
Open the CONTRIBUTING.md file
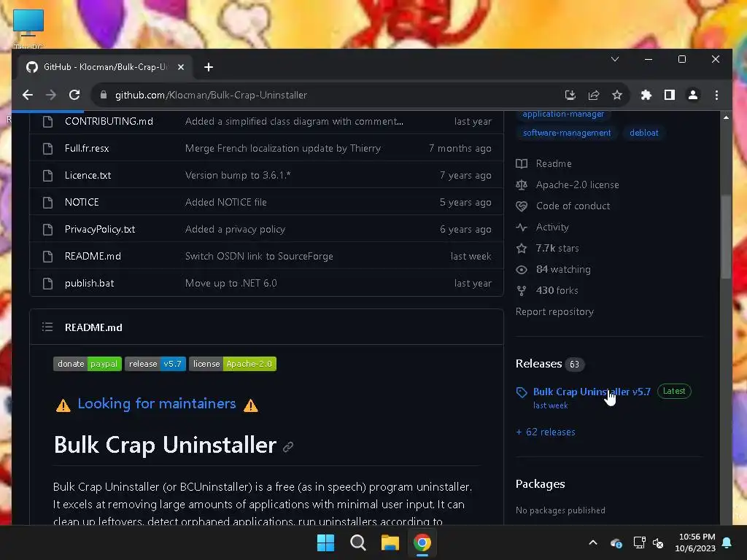click(109, 122)
